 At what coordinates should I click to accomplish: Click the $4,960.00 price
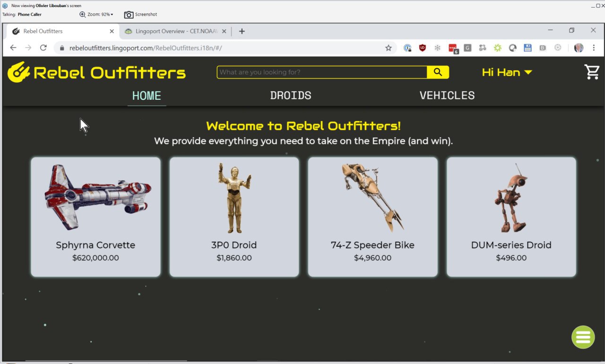tap(372, 258)
